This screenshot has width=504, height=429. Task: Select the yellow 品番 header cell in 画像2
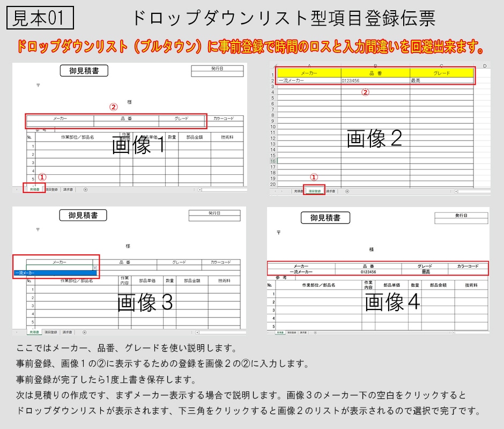click(375, 73)
